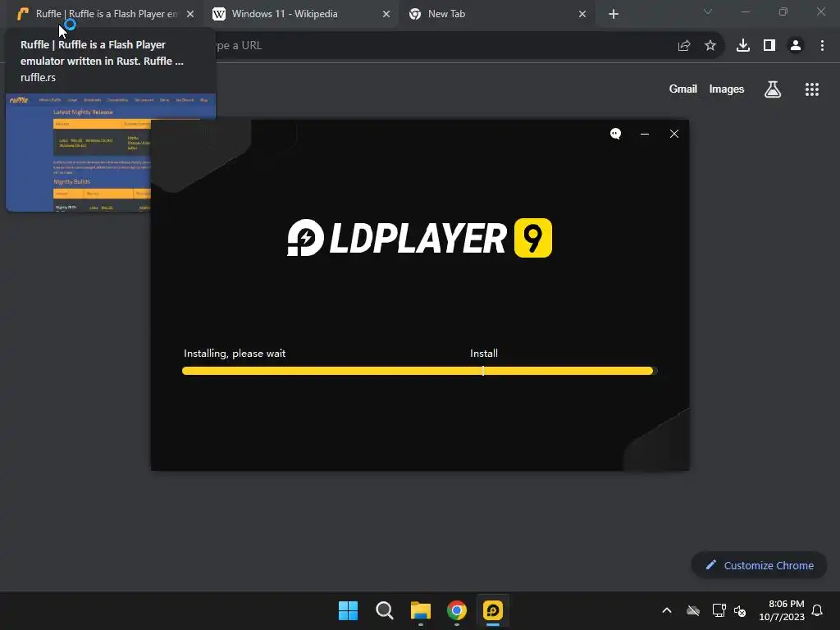
Task: Switch to the Windows 11 - Wikipedia tab
Action: pos(300,14)
